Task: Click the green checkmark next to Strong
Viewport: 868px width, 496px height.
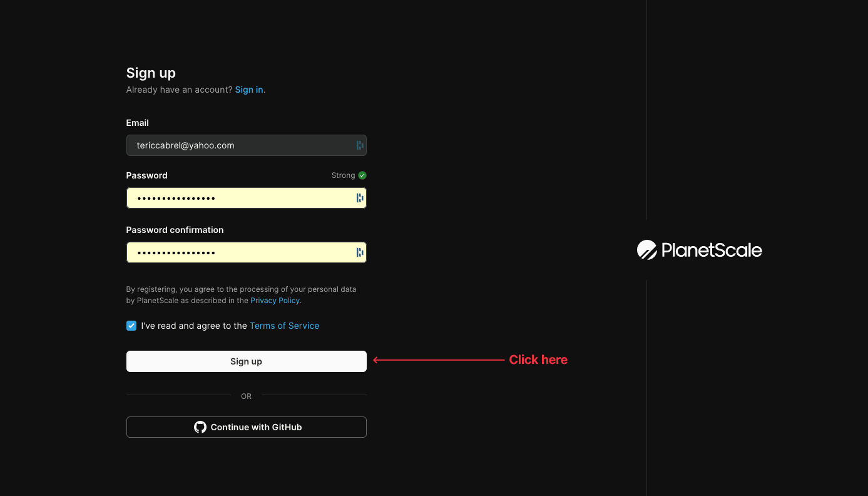Action: pos(362,175)
